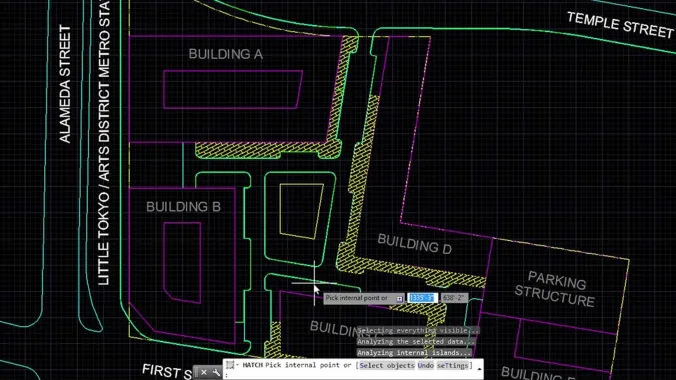
Task: Click the 638'-2" Y coordinate field
Action: pyautogui.click(x=454, y=298)
